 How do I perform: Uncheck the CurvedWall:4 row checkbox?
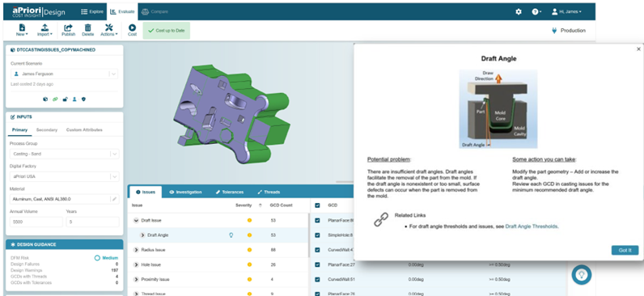point(317,250)
